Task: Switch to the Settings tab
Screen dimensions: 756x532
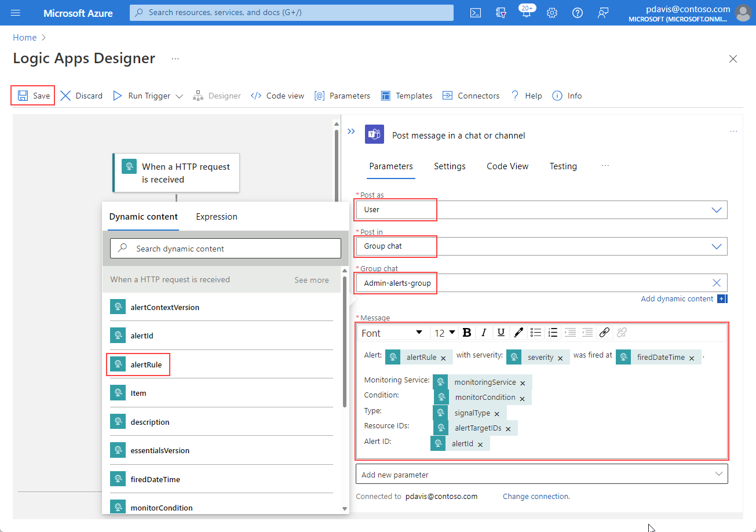Action: pos(450,166)
